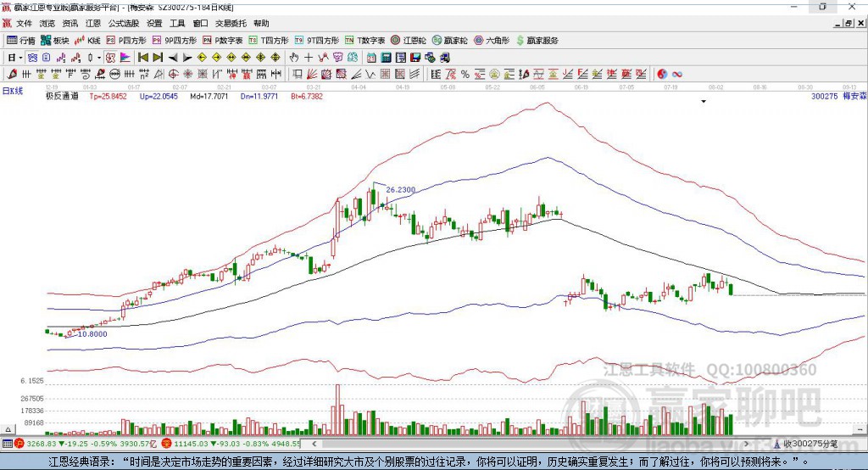Select the first yellow diamond arrow icon

tap(202, 58)
